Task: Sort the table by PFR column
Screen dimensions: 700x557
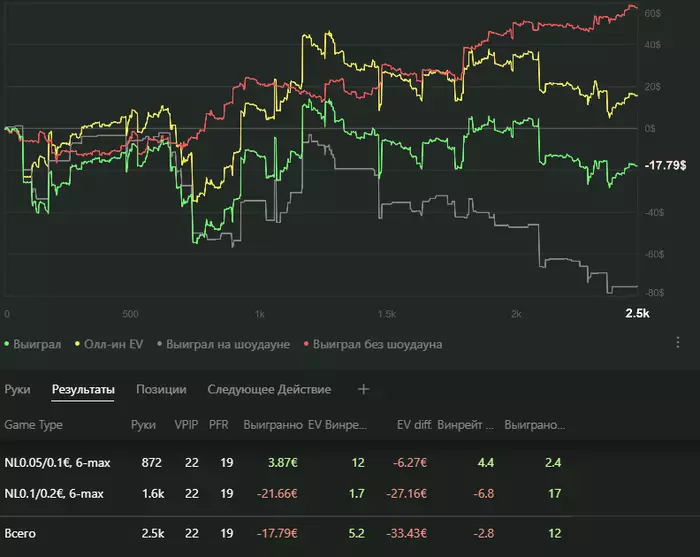Action: pyautogui.click(x=219, y=424)
